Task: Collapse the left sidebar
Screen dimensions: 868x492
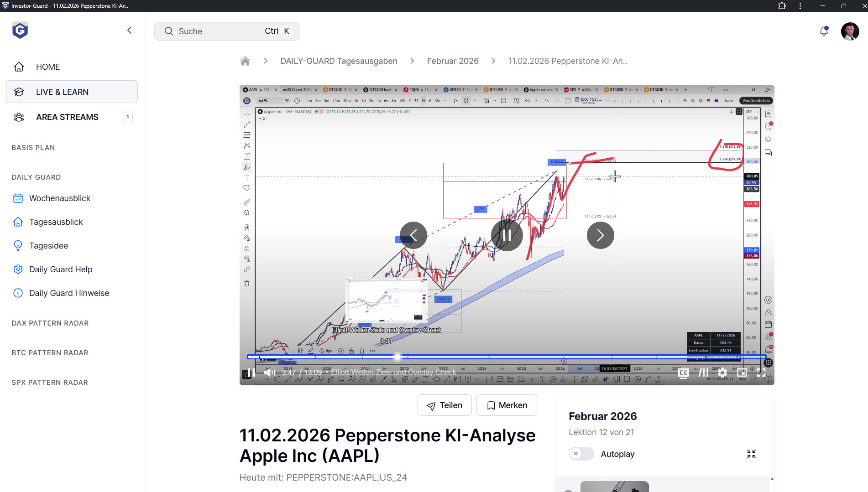Action: (129, 30)
